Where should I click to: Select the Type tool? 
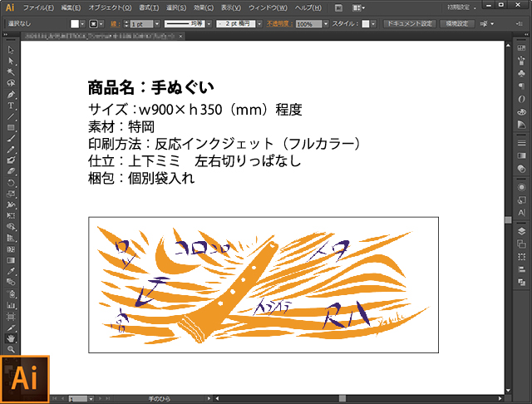coord(11,106)
